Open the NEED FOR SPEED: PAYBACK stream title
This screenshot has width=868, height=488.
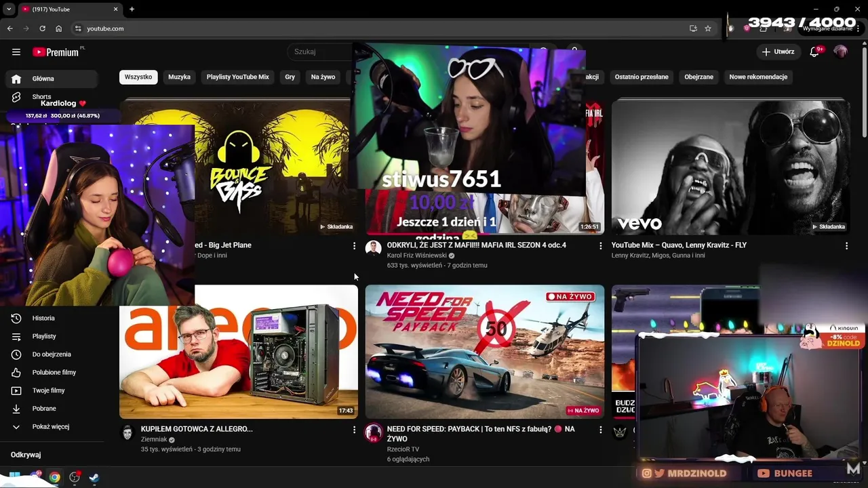(x=481, y=434)
